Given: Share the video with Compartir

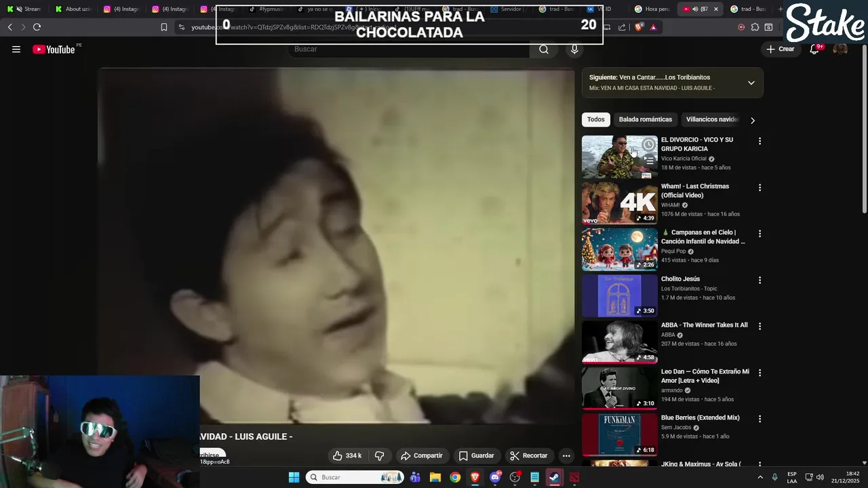Looking at the screenshot, I should click(x=421, y=455).
